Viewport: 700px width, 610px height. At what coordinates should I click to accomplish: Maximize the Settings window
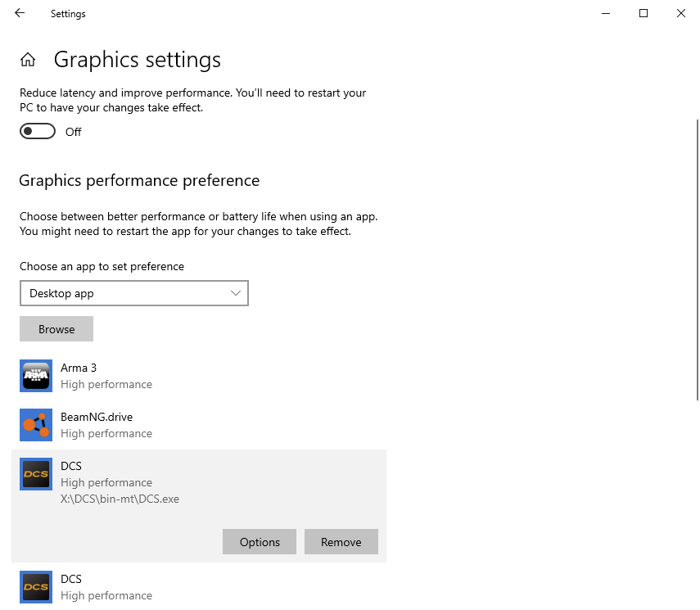click(644, 13)
